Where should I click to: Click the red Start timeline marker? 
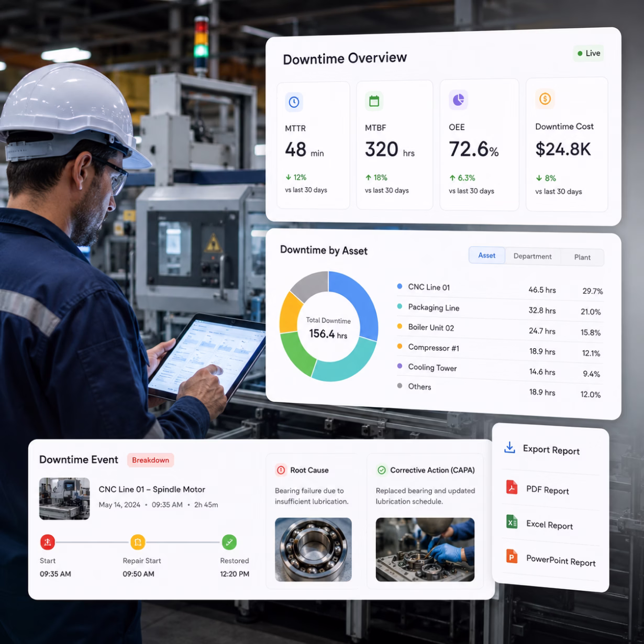(48, 542)
